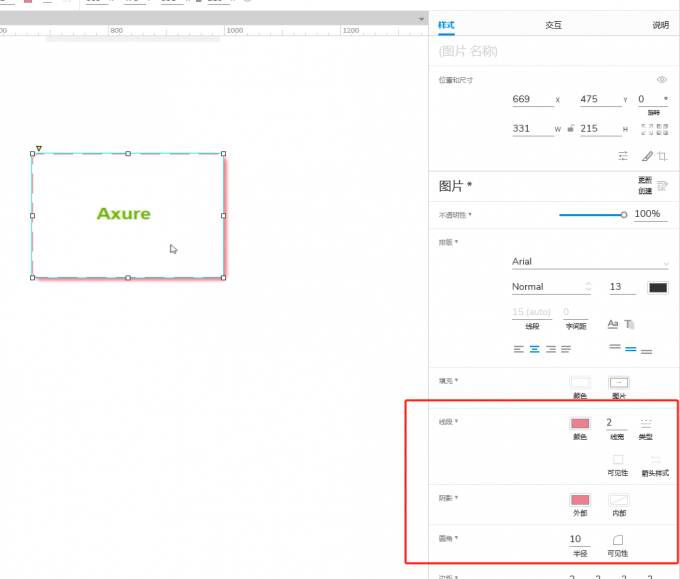Click the yellow interaction marker triangle
This screenshot has height=579, width=680.
39,148
